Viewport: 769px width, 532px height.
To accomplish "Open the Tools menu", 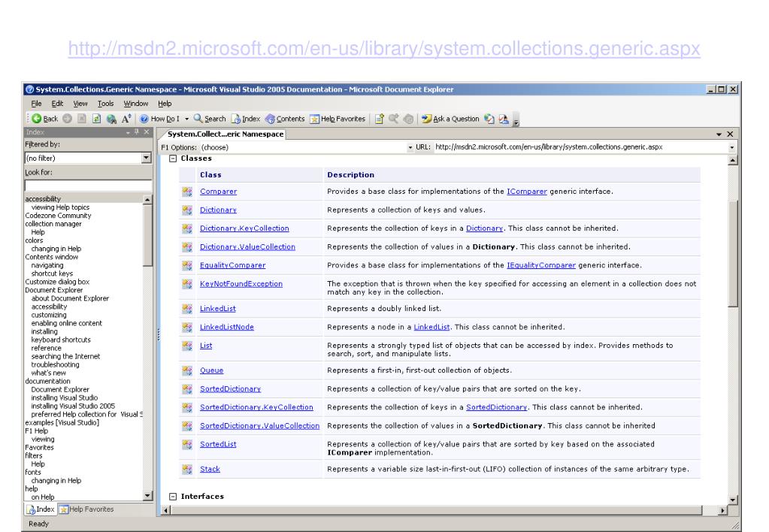I will tap(105, 104).
